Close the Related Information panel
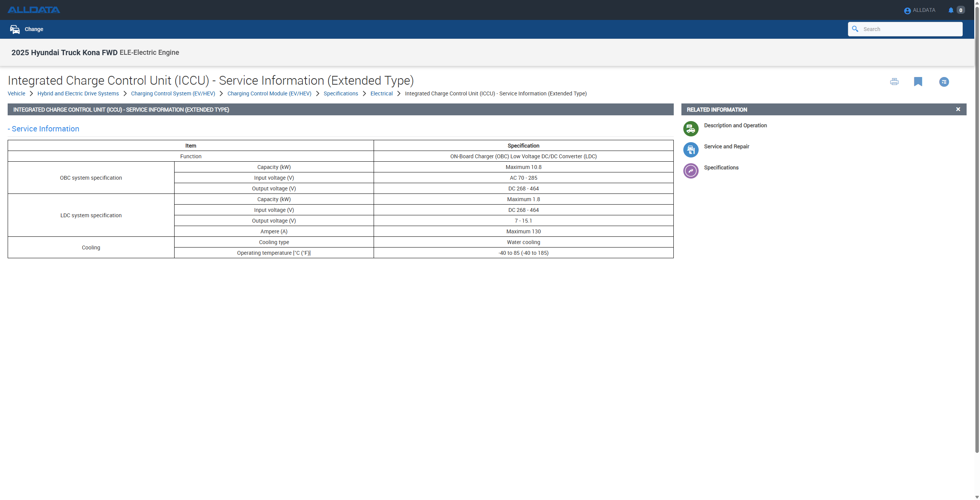This screenshot has width=980, height=500. pos(958,110)
